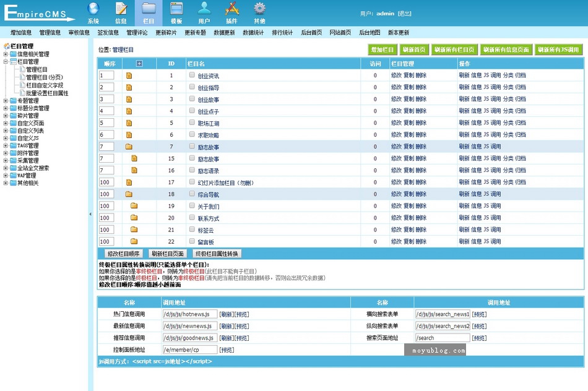This screenshot has width=588, height=391.
Task: Click the green 增加栏目 button
Action: (x=382, y=49)
